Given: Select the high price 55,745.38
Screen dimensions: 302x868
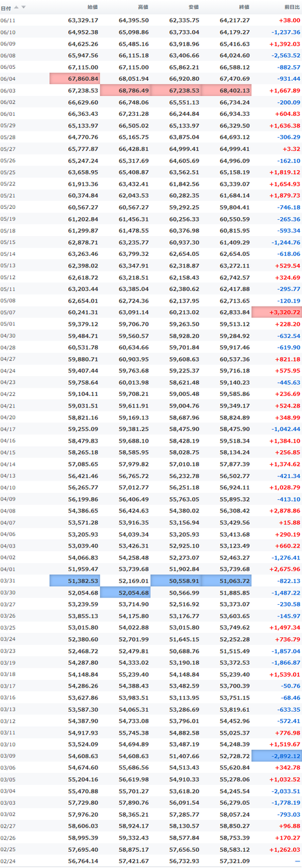Looking at the screenshot, I should 133,732.
